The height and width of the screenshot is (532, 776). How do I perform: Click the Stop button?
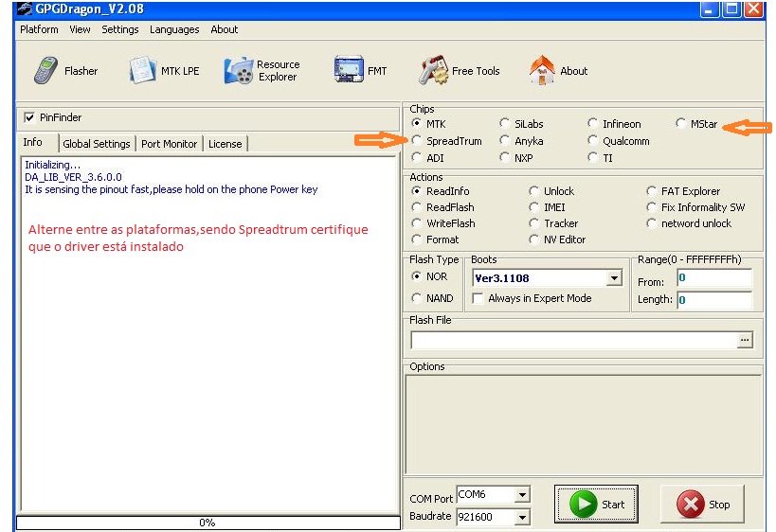703,505
